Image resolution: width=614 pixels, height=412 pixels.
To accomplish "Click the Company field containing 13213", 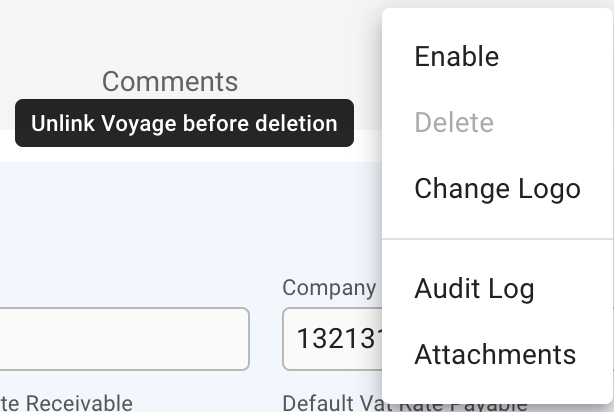I will pyautogui.click(x=330, y=339).
